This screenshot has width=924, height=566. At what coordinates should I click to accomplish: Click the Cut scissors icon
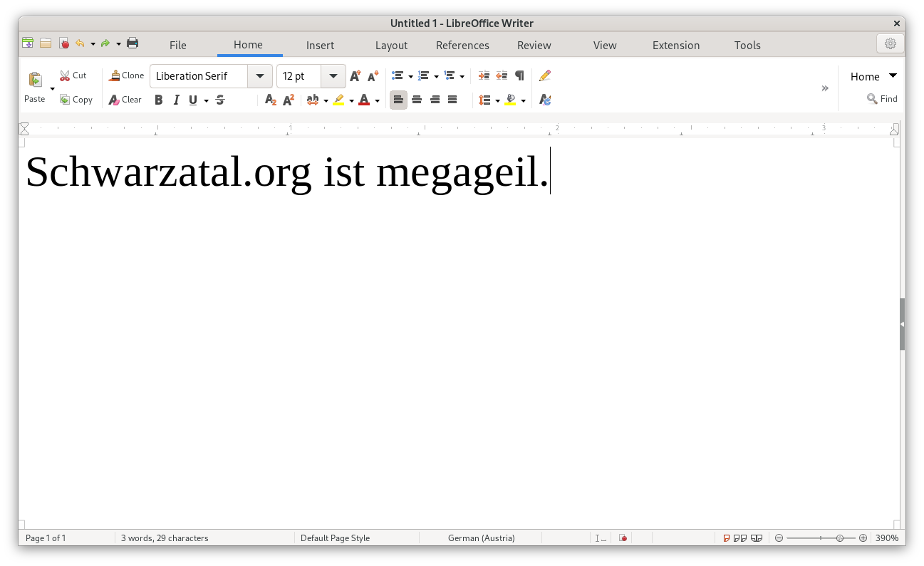tap(66, 75)
